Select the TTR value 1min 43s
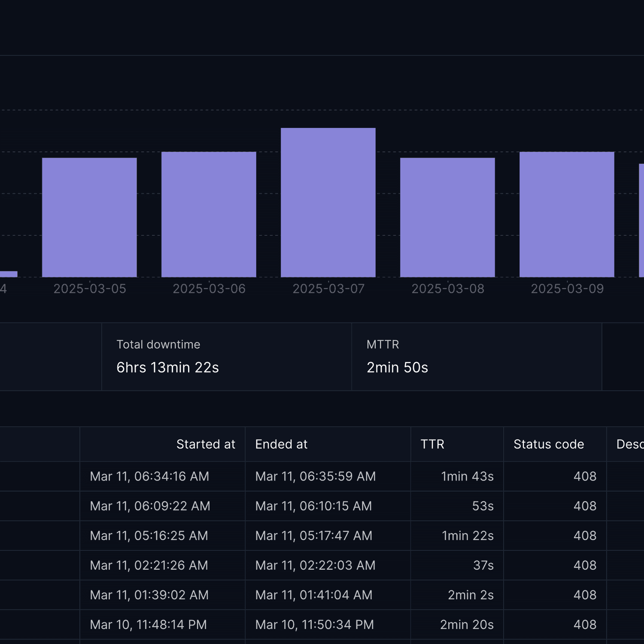This screenshot has height=644, width=644. [468, 477]
